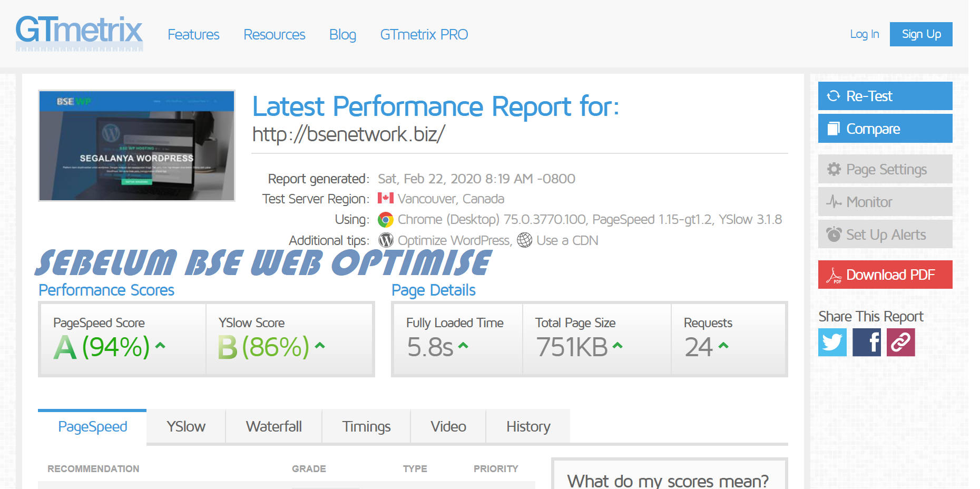The image size is (980, 489).
Task: Open the Waterfall tab
Action: [x=274, y=427]
